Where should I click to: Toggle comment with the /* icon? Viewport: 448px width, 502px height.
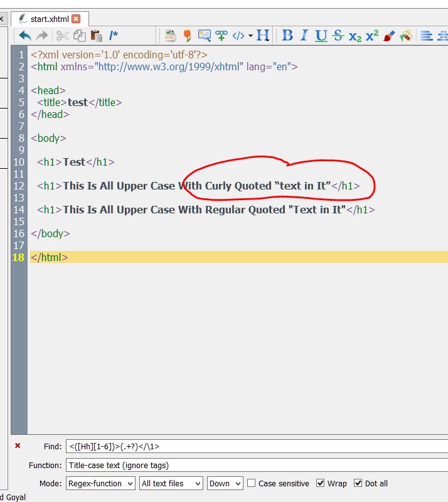click(113, 36)
